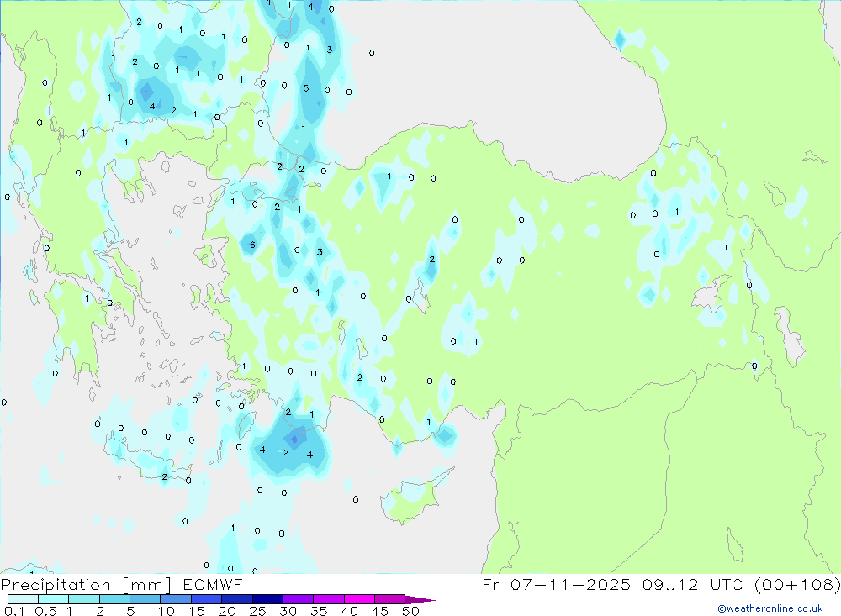841x616 pixels.
Task: Click the 'Precipitation [mm]' title text
Action: point(86,585)
